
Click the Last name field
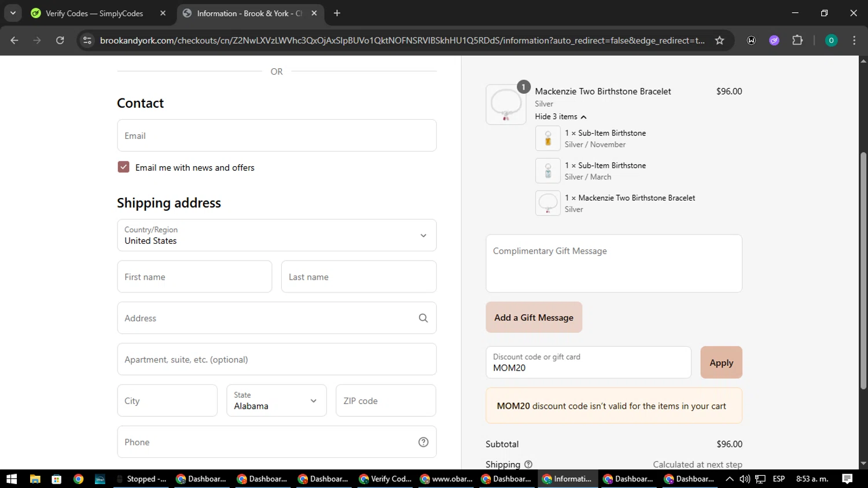[x=359, y=277]
